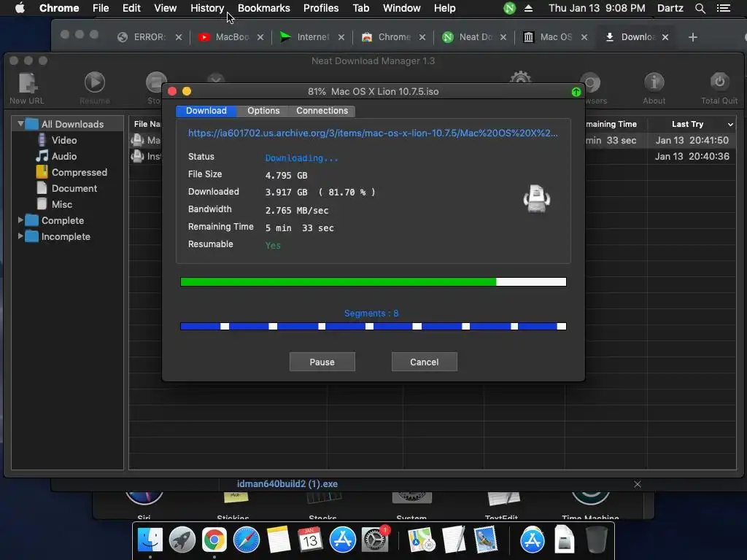This screenshot has width=747, height=560.
Task: Click the Last Try column header
Action: [687, 124]
